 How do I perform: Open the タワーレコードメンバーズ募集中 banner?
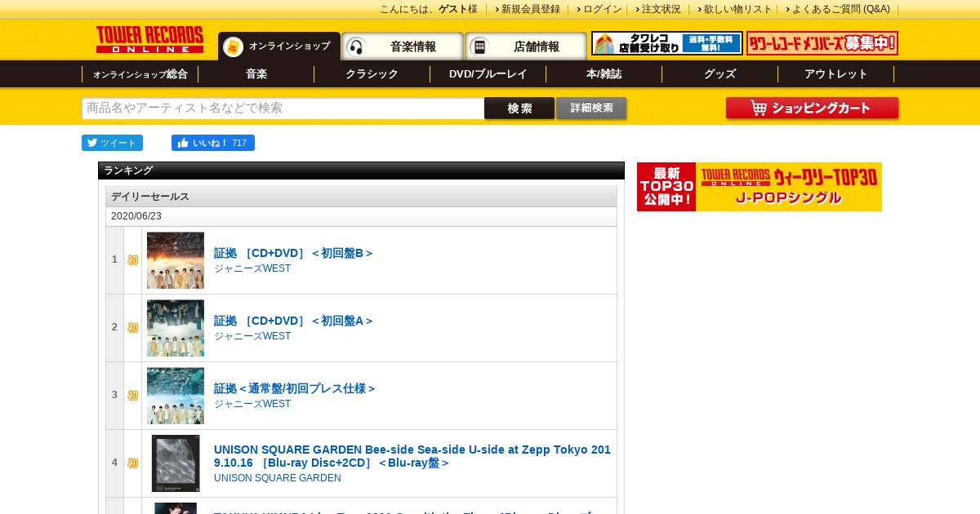(822, 43)
